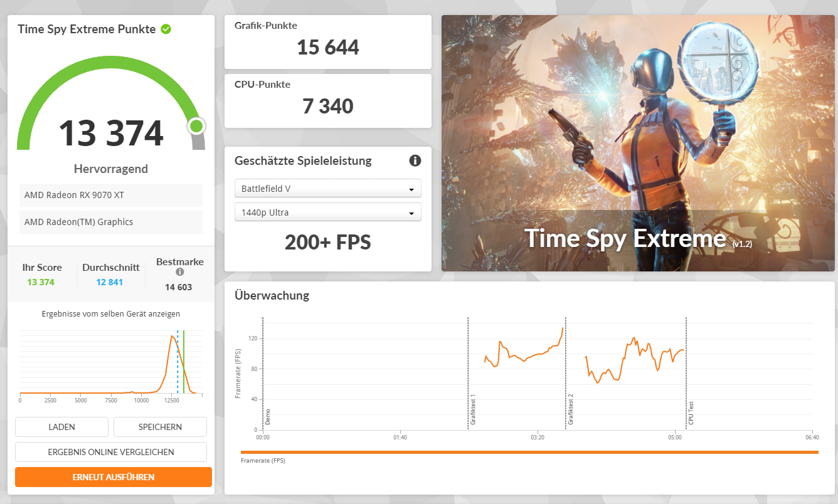Click the Grafik-Punkte score 15 644

[328, 47]
